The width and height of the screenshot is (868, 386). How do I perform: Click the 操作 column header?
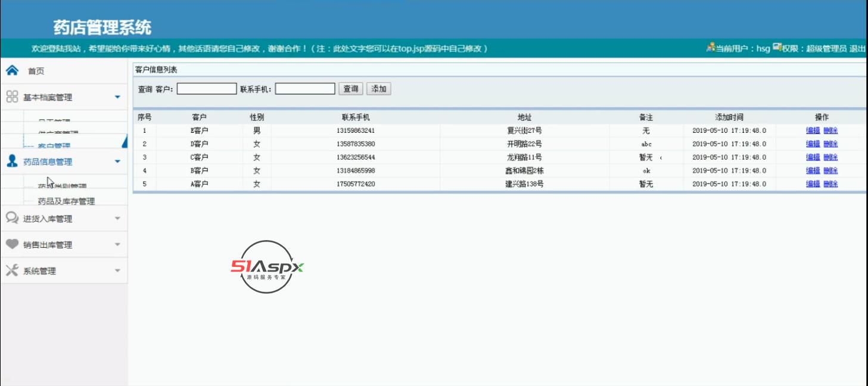coord(822,117)
